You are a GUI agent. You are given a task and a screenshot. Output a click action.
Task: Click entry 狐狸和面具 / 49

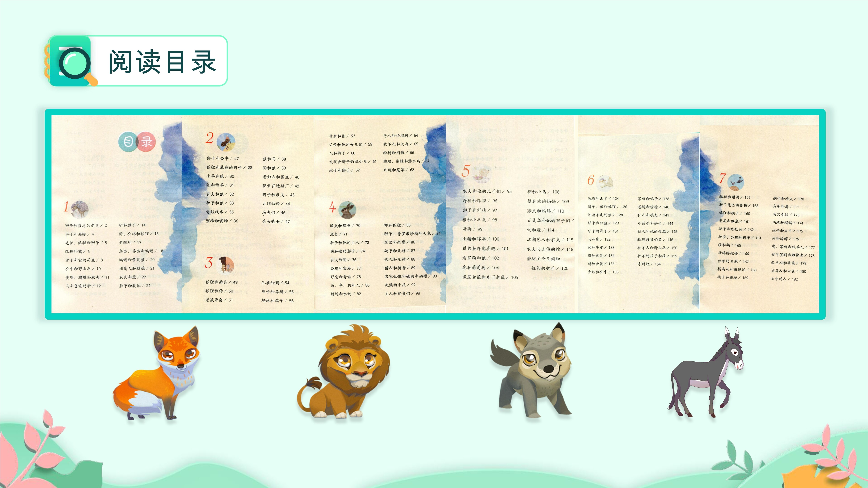(x=221, y=282)
